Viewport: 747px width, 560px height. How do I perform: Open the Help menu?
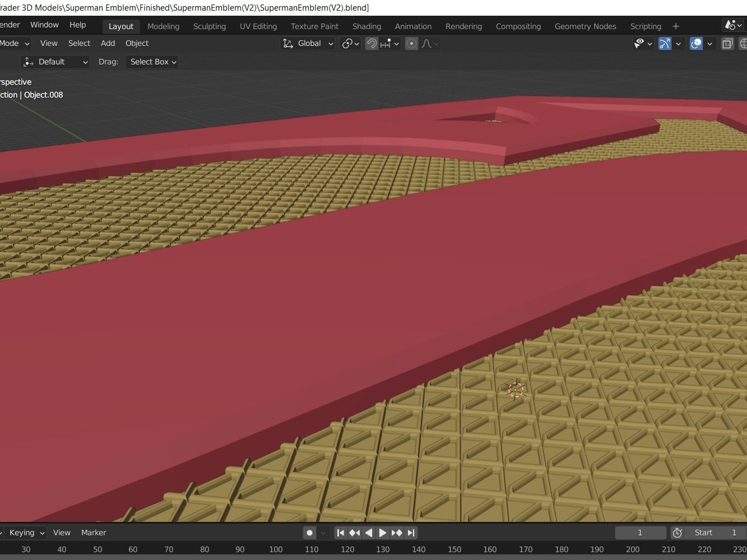coord(77,25)
